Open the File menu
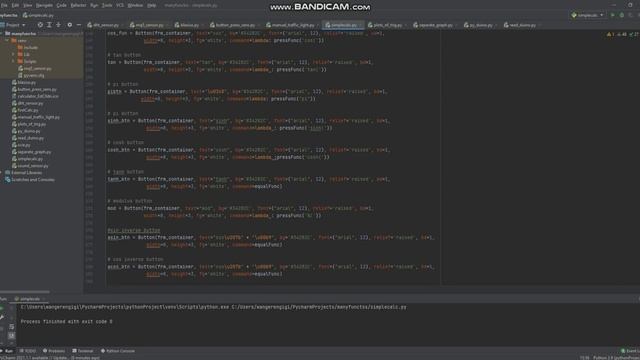The image size is (640, 360). click(4, 5)
